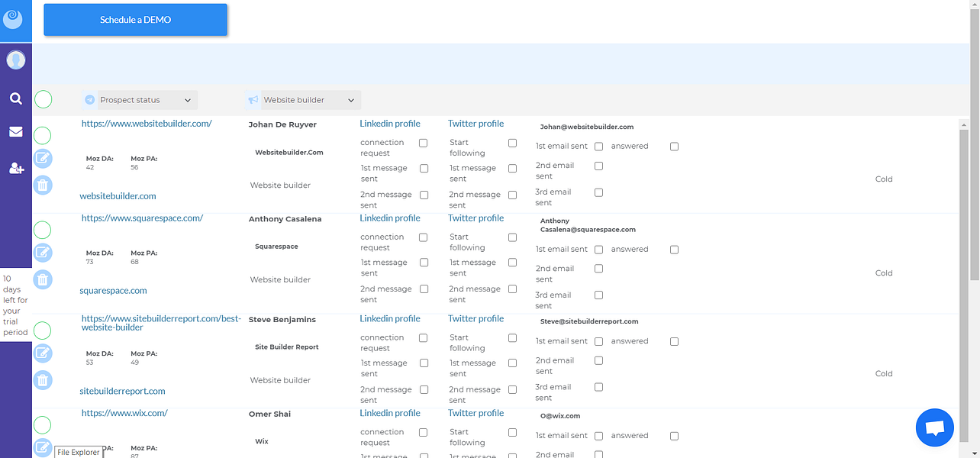Click the Schedule a DEMO button
The width and height of the screenshot is (980, 458).
click(x=136, y=20)
